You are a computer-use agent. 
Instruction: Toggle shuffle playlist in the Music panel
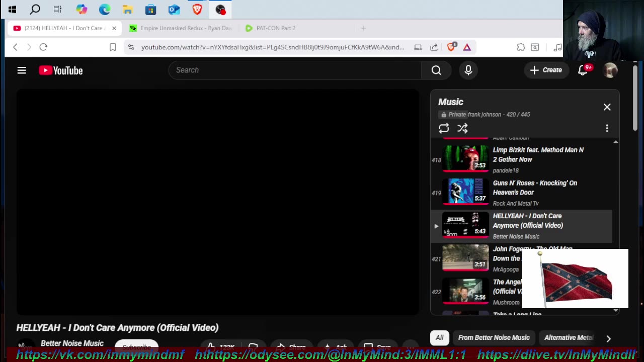pyautogui.click(x=462, y=128)
